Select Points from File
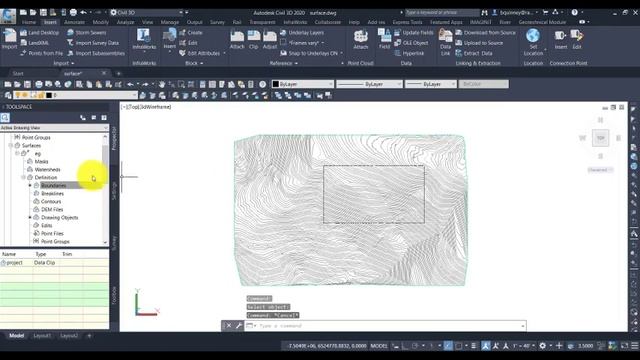 [42, 53]
